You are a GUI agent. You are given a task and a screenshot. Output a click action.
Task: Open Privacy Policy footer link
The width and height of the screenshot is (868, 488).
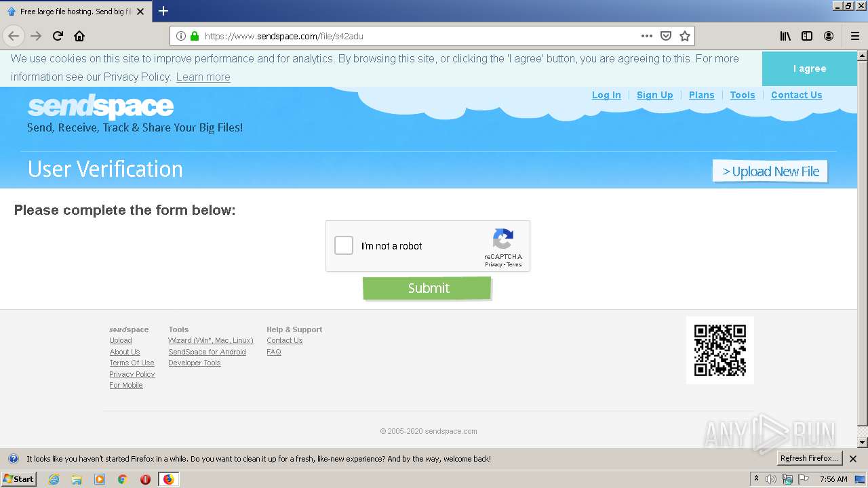(132, 374)
